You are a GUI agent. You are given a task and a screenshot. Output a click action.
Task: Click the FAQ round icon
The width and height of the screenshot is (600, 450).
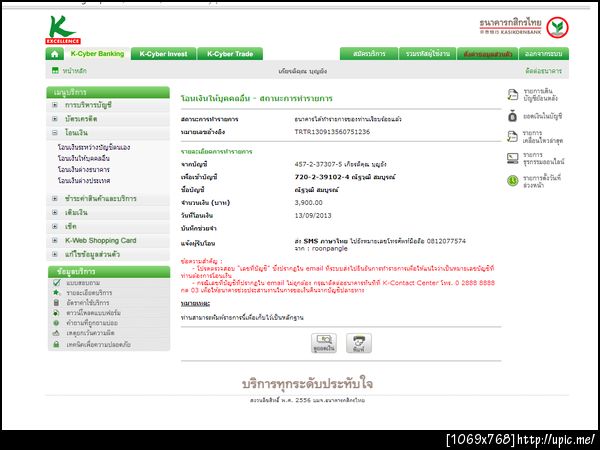(56, 323)
